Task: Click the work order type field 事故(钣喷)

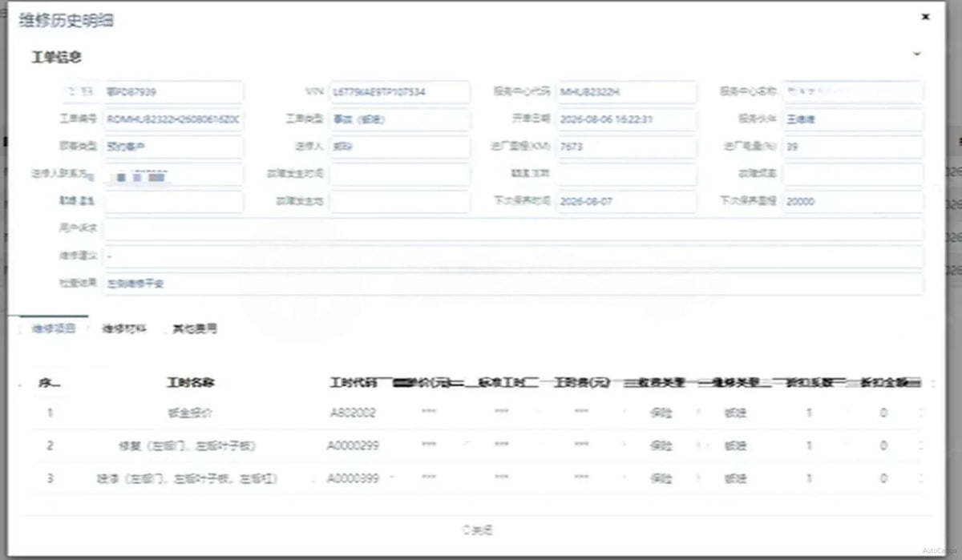Action: pyautogui.click(x=400, y=119)
